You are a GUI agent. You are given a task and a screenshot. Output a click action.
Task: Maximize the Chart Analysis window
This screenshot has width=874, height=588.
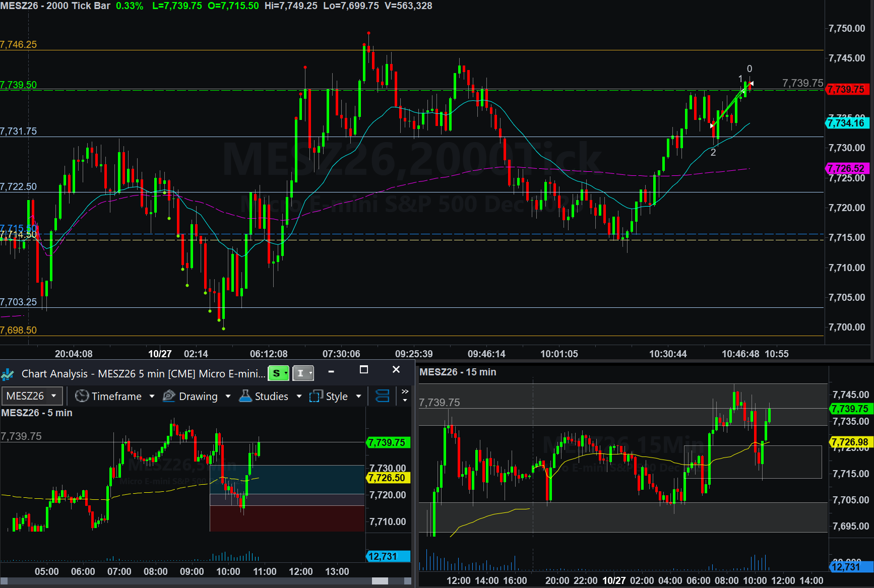[x=363, y=370]
